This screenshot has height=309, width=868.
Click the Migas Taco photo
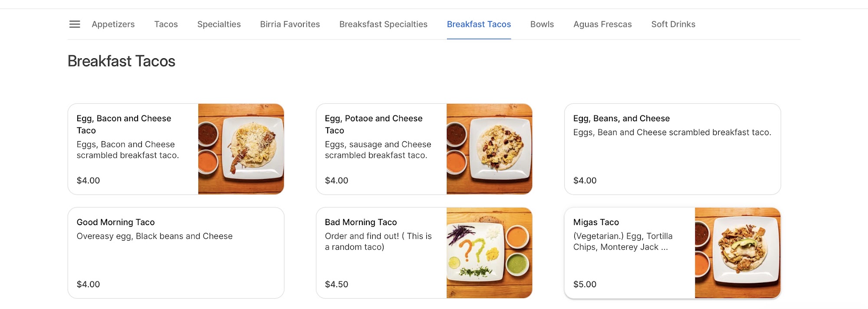737,253
